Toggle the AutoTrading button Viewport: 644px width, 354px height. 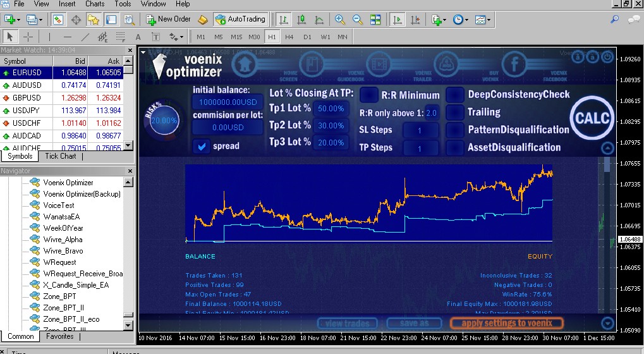point(241,19)
